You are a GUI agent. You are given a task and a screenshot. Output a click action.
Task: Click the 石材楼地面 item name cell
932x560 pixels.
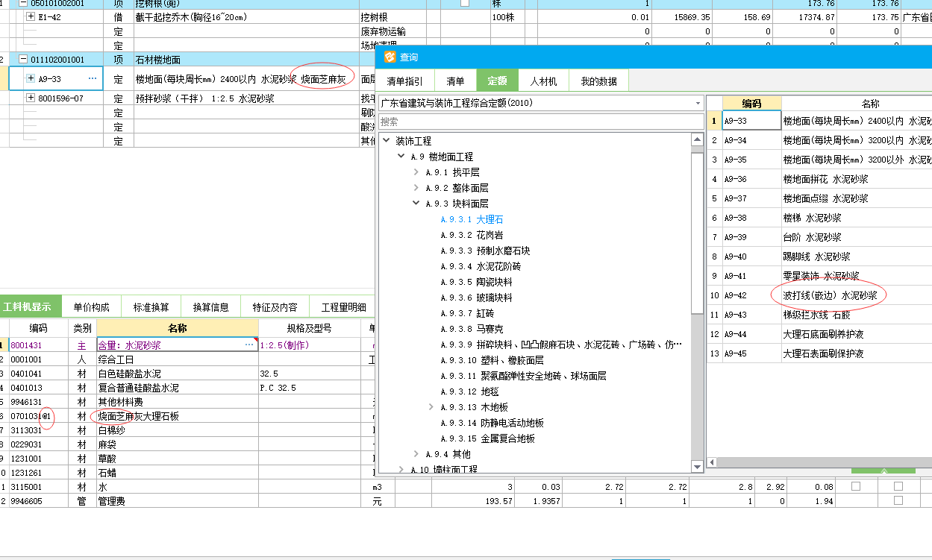pyautogui.click(x=246, y=60)
